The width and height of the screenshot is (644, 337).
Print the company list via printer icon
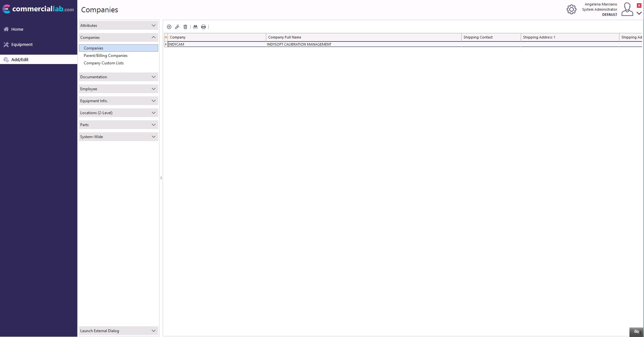pos(203,27)
